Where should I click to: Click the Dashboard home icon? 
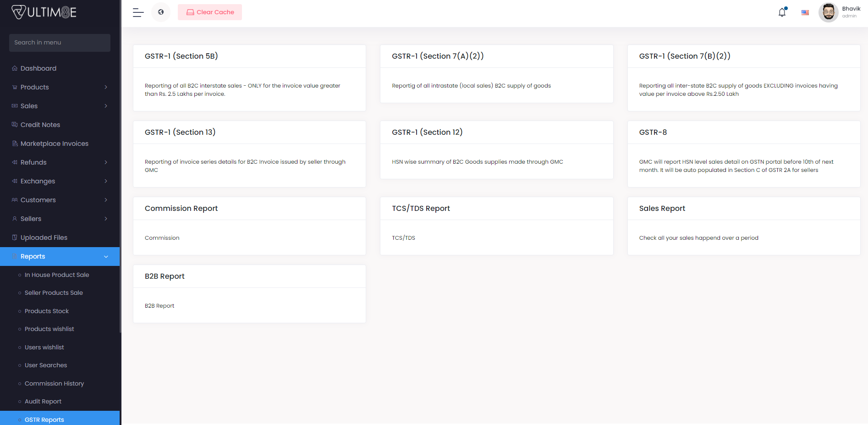(x=15, y=68)
